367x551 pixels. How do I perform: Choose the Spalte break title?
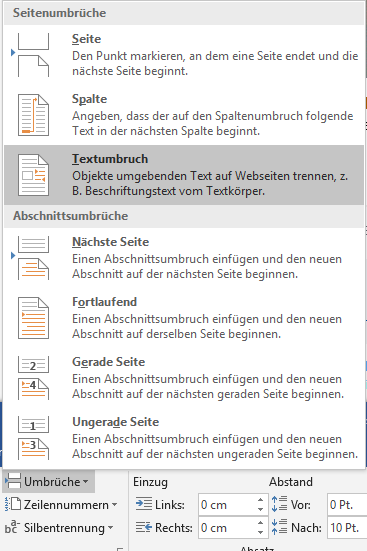pyautogui.click(x=89, y=99)
